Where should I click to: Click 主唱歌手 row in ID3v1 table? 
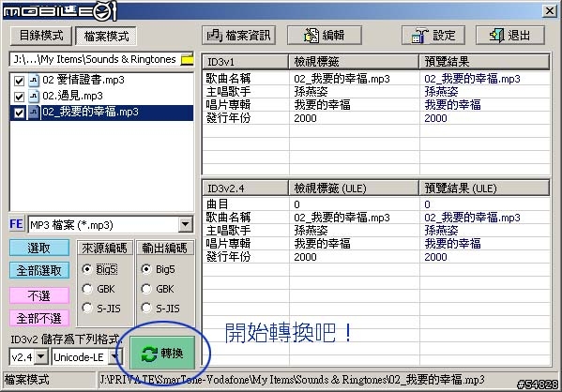(x=376, y=92)
